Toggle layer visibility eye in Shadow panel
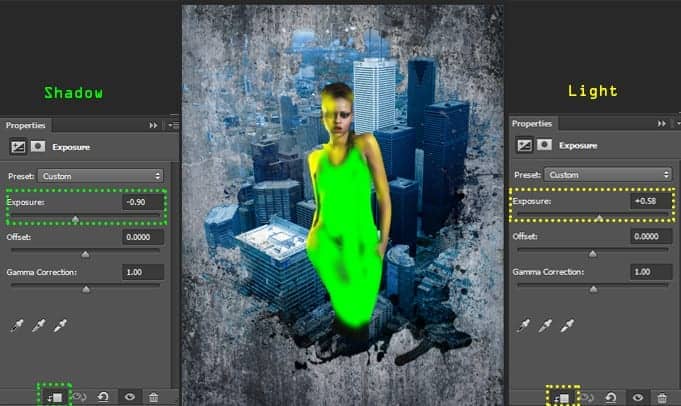 click(129, 397)
